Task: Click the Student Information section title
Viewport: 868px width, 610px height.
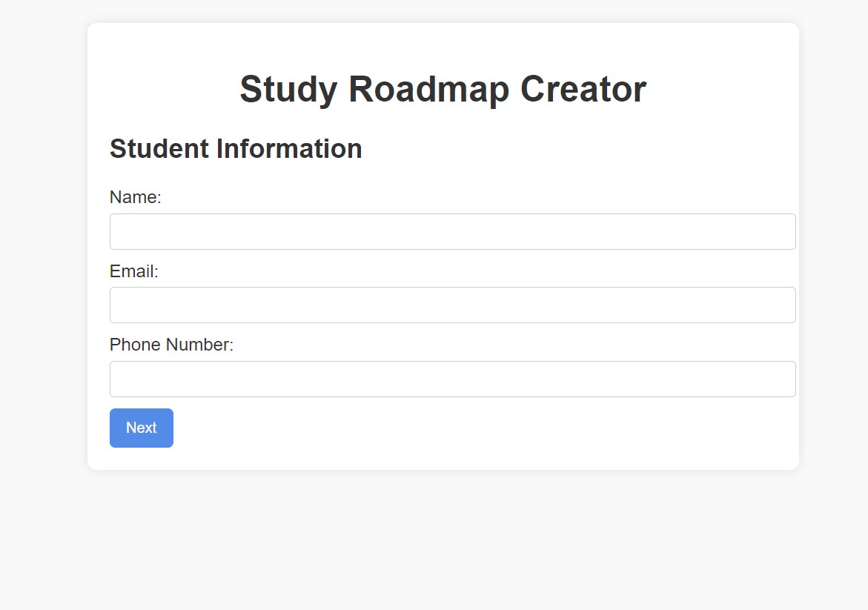Action: point(236,149)
